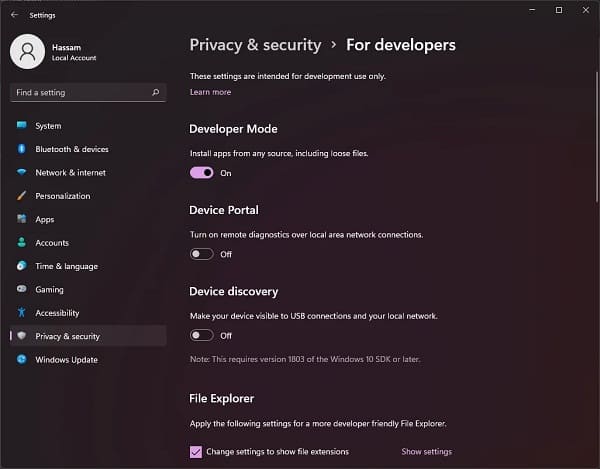Click the System monitor icon in sidebar

21,126
